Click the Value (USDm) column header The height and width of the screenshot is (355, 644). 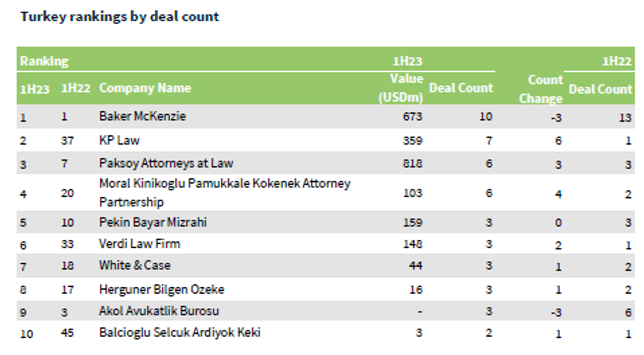401,88
